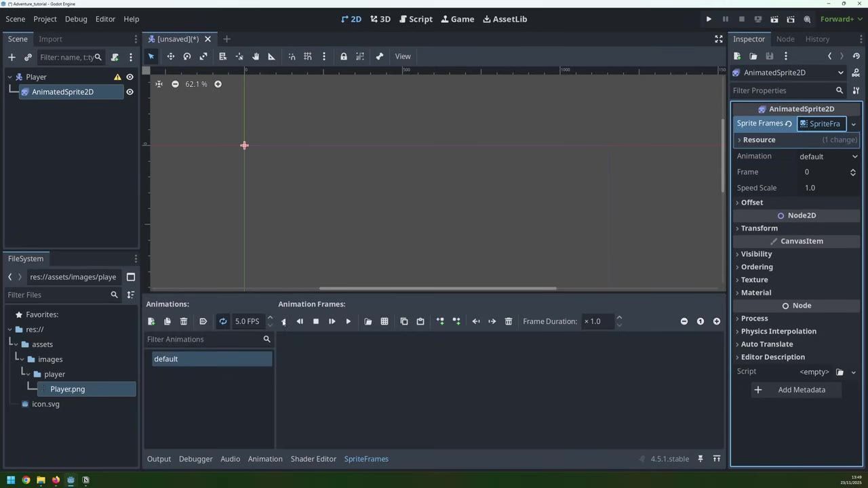
Task: Toggle distraction free mode
Action: click(x=719, y=39)
